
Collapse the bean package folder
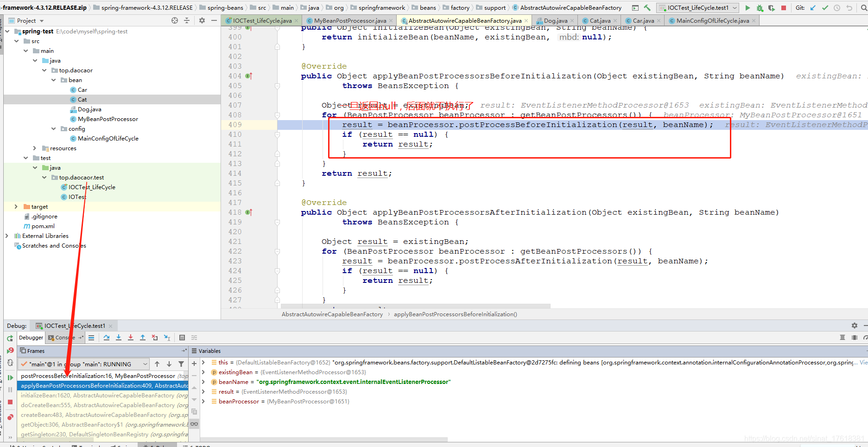[x=54, y=80]
